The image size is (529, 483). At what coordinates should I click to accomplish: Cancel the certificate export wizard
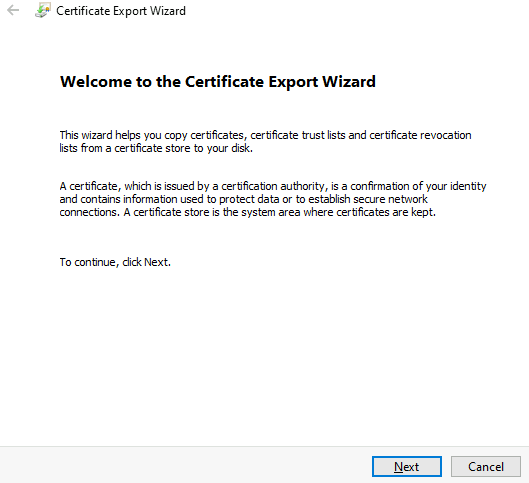tap(486, 466)
